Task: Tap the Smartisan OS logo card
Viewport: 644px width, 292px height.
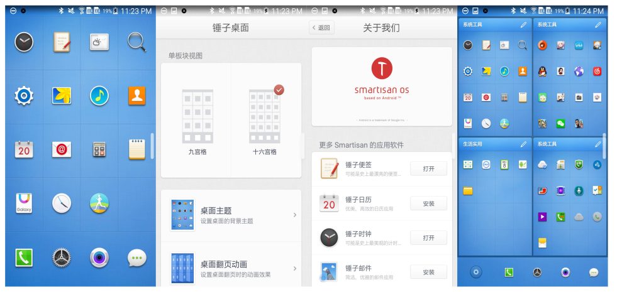Action: coord(382,86)
